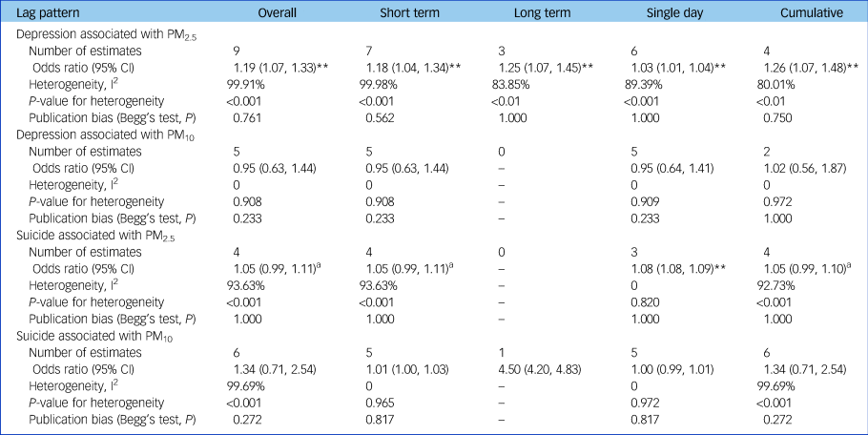The image size is (868, 435).
Task: Click the heterogeneity value 99.91%
Action: (253, 85)
